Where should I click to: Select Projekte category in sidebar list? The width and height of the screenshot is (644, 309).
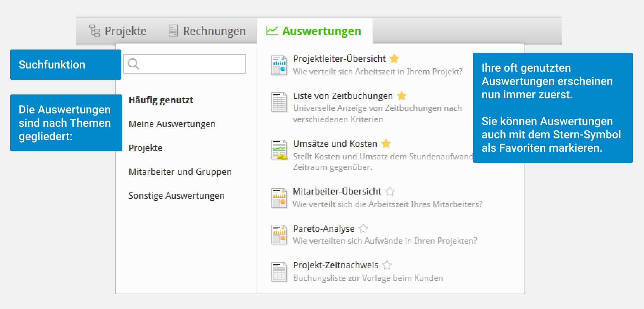[x=146, y=148]
